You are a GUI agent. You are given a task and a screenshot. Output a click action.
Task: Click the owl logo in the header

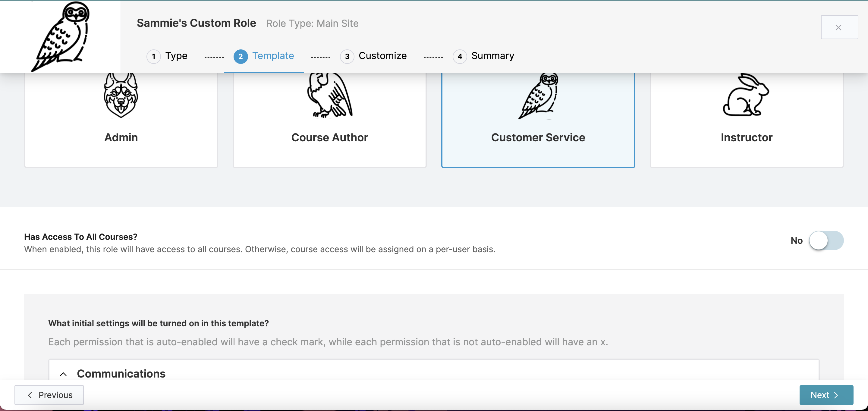click(x=61, y=36)
